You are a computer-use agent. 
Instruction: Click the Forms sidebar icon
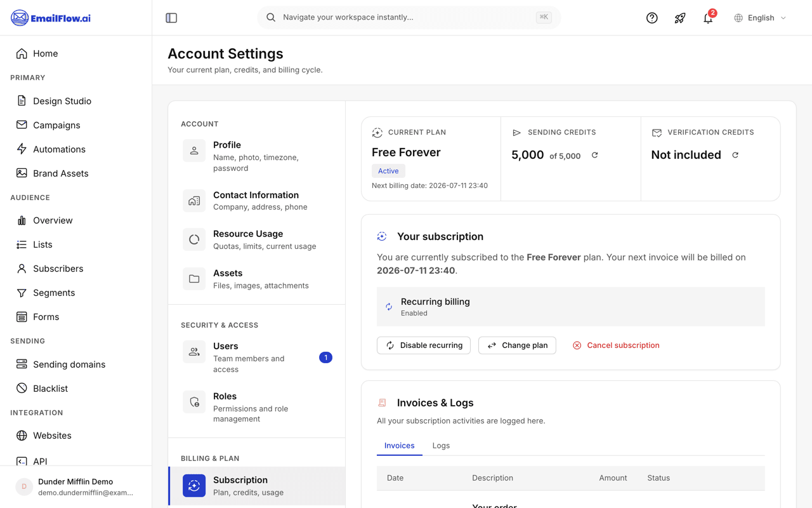coord(22,317)
